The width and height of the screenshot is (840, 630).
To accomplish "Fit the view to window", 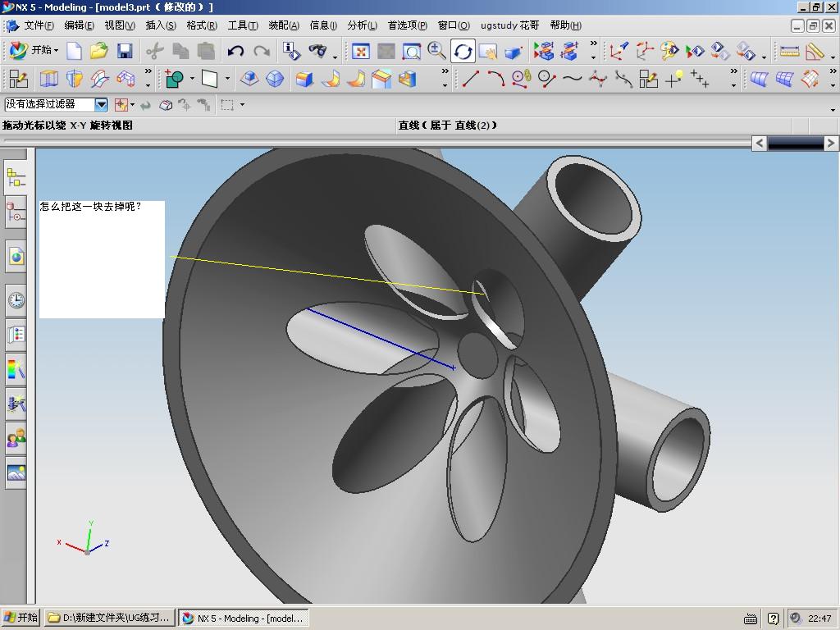I will coord(361,52).
